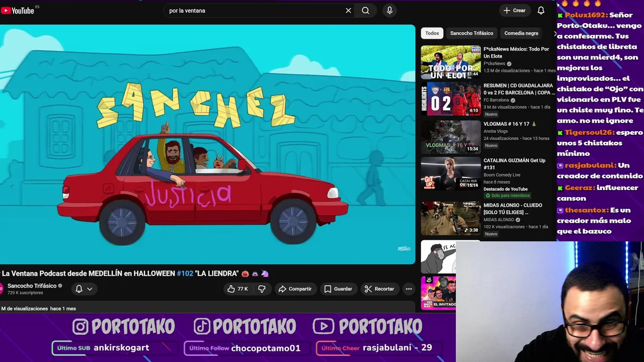Select the Todos filter chip
The image size is (644, 362).
[x=432, y=33]
